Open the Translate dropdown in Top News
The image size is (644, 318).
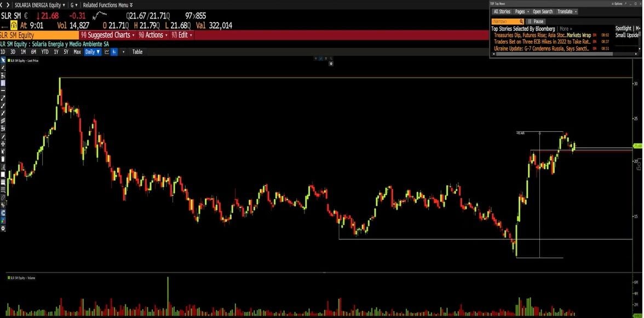(567, 11)
